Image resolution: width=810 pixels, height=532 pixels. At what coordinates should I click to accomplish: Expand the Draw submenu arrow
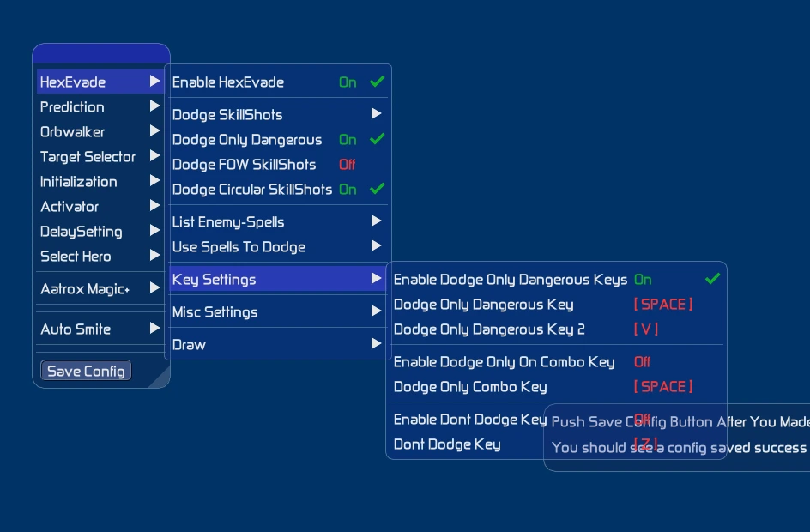(376, 343)
